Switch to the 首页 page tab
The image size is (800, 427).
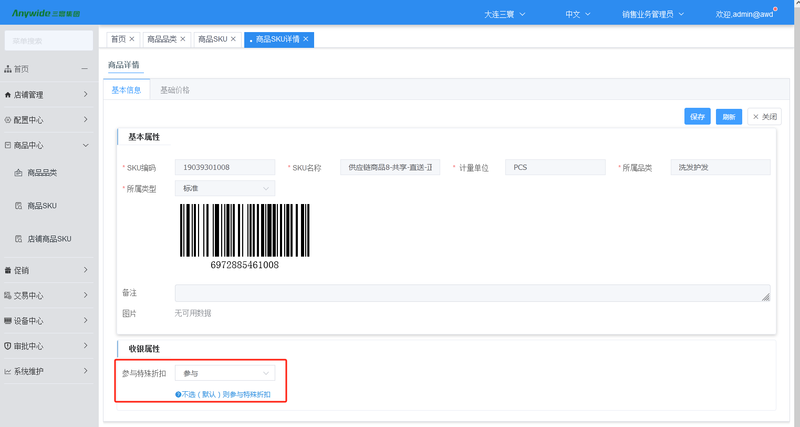(x=118, y=39)
